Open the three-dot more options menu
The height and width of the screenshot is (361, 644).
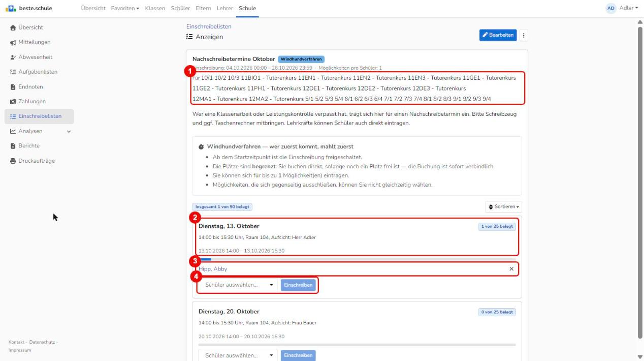click(x=524, y=35)
